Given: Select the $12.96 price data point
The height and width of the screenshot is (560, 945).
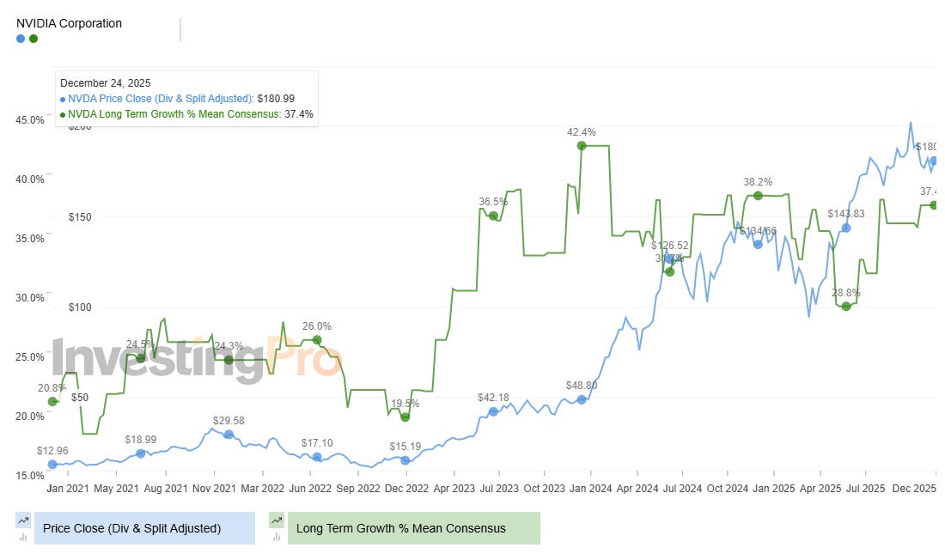Looking at the screenshot, I should pos(52,464).
